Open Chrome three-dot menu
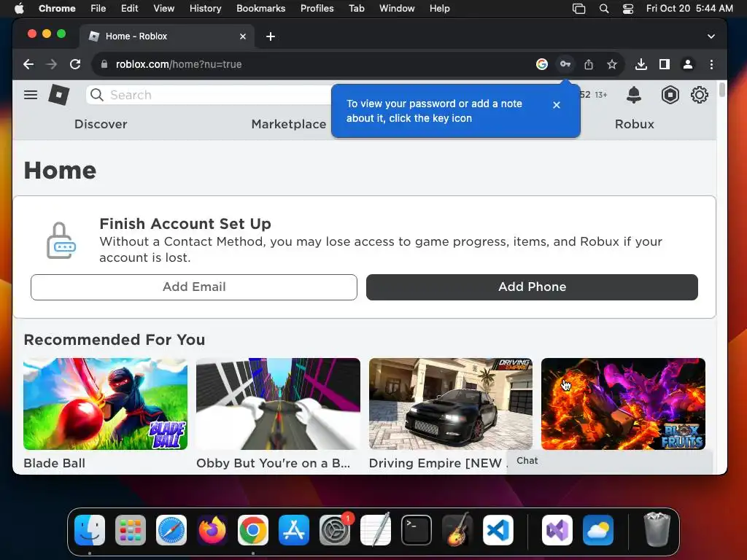Image resolution: width=747 pixels, height=560 pixels. 711,64
